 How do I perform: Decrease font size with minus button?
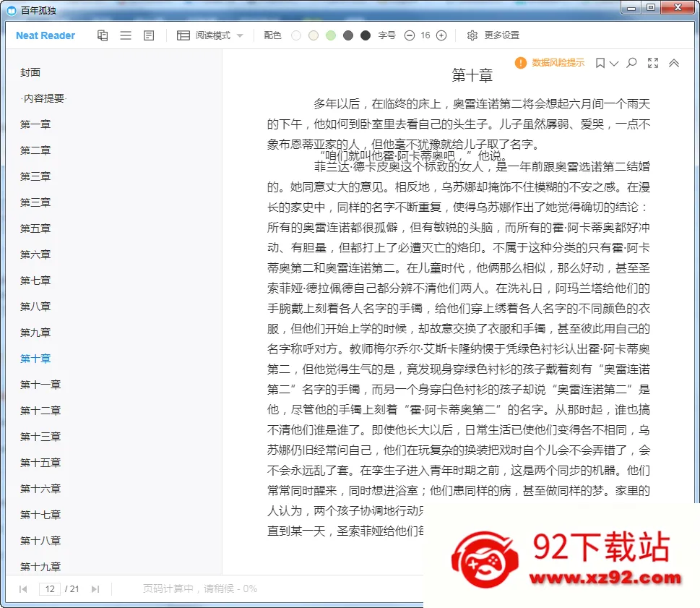pyautogui.click(x=410, y=35)
